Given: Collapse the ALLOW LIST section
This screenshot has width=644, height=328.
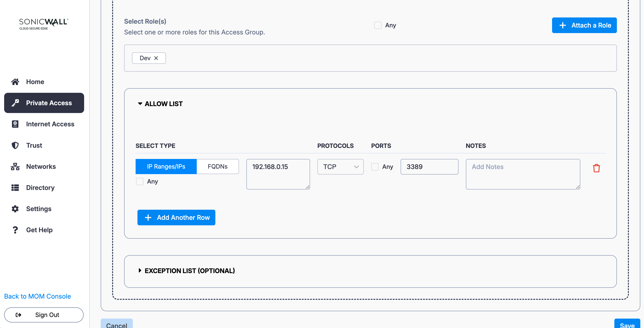Looking at the screenshot, I should pyautogui.click(x=140, y=104).
